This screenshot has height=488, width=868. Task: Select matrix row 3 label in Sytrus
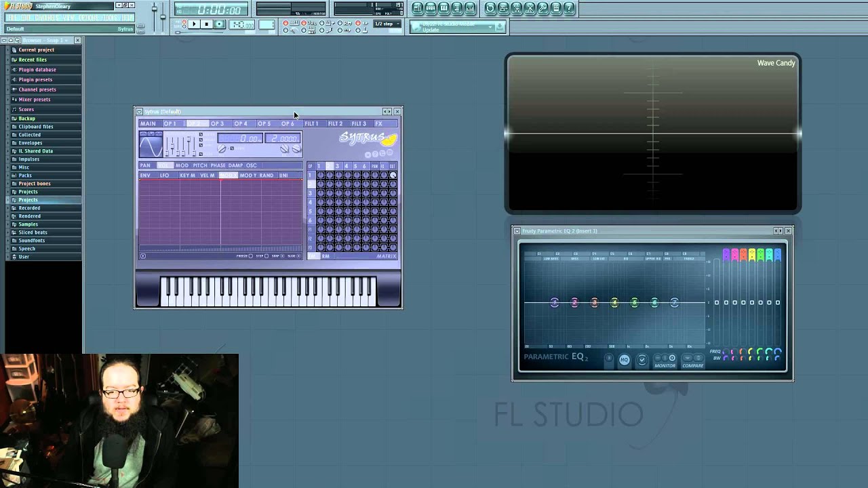point(311,193)
